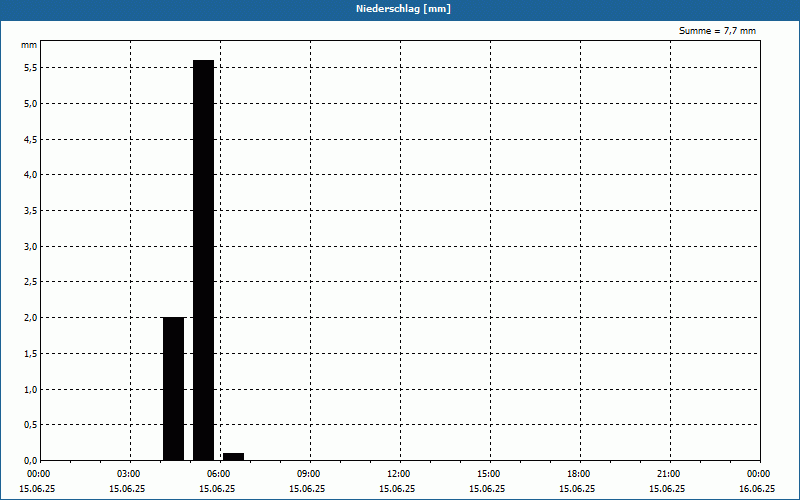This screenshot has height=500, width=800.
Task: Click the 2,0 mm precipitation bar
Action: [x=173, y=389]
